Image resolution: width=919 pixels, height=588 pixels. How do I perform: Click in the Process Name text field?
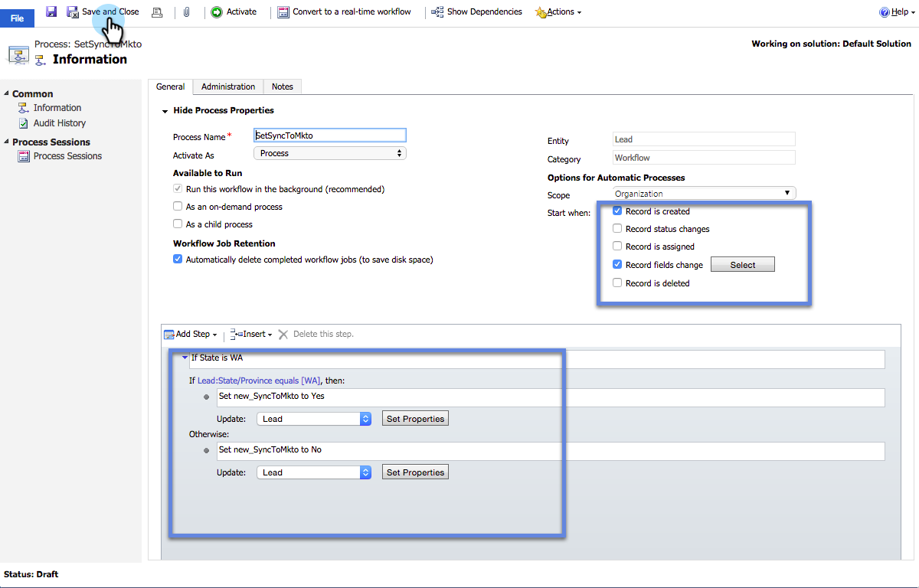(x=329, y=136)
